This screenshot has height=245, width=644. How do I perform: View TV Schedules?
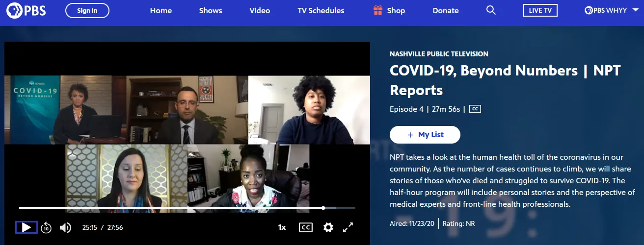321,10
